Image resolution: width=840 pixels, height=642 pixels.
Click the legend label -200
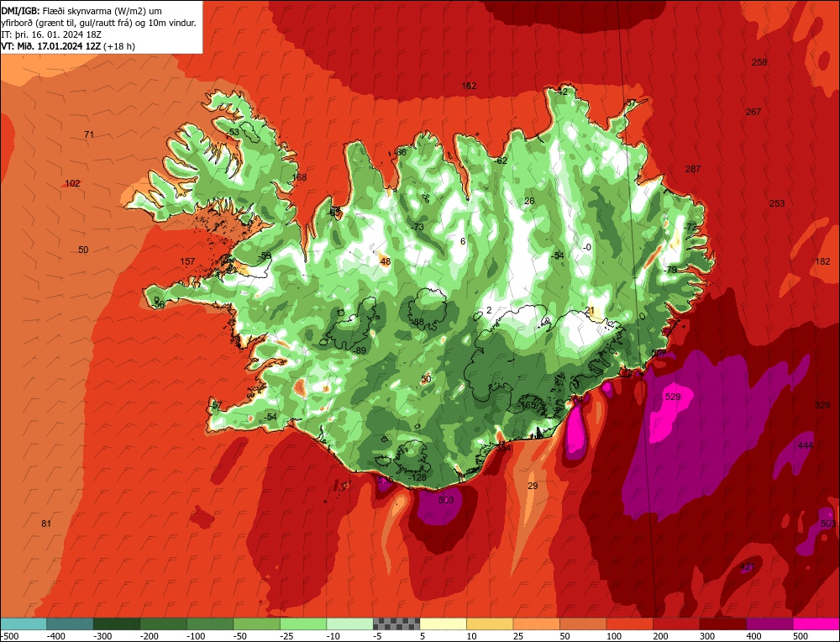(150, 636)
